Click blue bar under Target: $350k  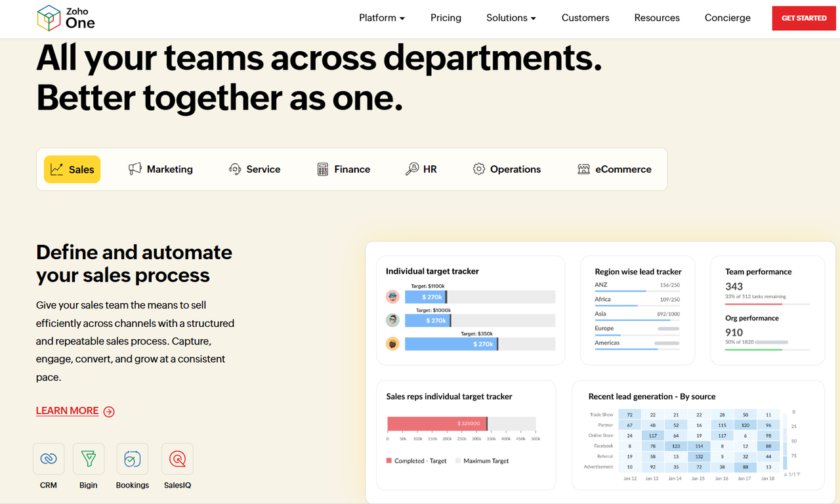pos(451,344)
